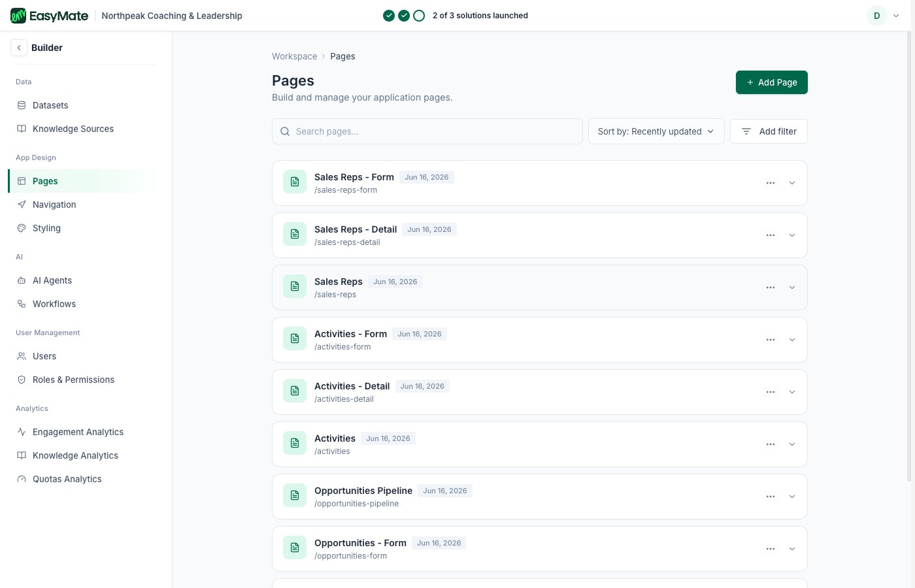Expand the Opportunities Pipeline row
The height and width of the screenshot is (588, 915).
click(792, 497)
